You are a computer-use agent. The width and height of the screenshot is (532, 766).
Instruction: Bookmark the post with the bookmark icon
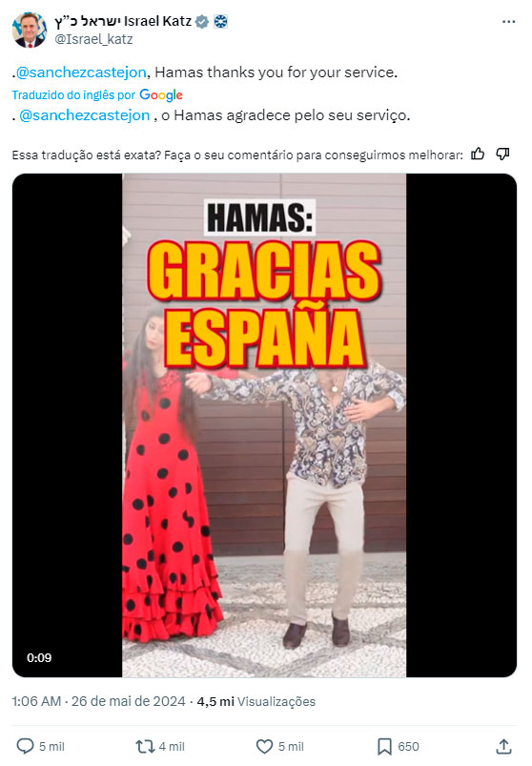[384, 746]
